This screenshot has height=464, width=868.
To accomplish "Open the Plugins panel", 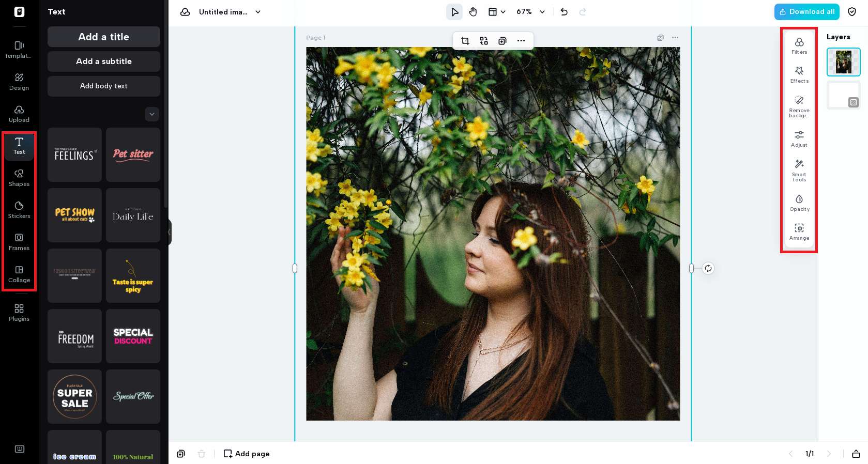I will tap(19, 313).
